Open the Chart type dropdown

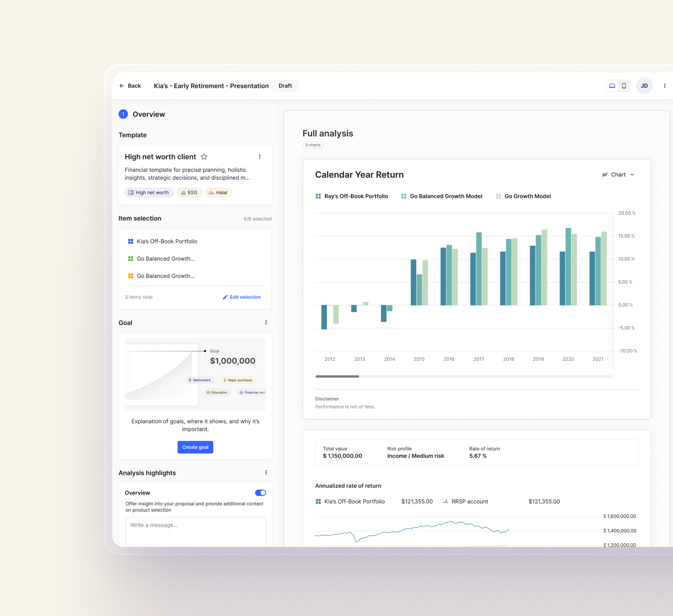tap(618, 175)
